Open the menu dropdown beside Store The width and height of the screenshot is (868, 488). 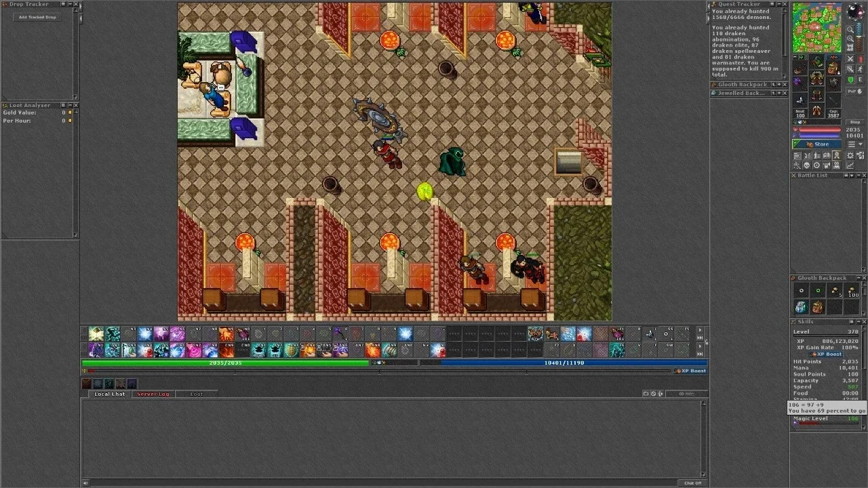(856, 144)
